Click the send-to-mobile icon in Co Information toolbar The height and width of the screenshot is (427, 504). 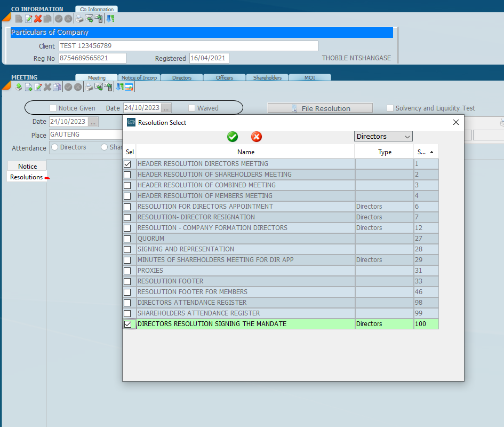99,19
